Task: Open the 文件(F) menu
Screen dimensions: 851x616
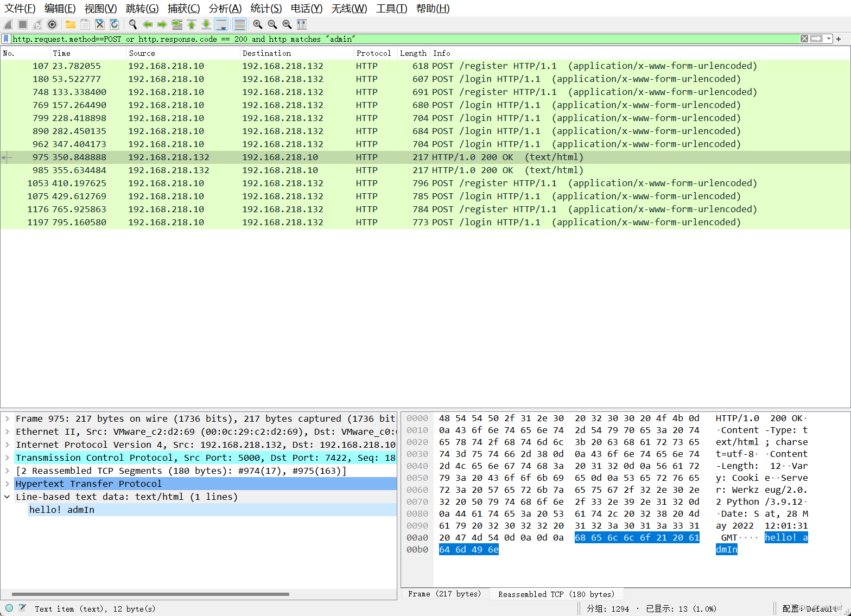Action: click(x=20, y=9)
